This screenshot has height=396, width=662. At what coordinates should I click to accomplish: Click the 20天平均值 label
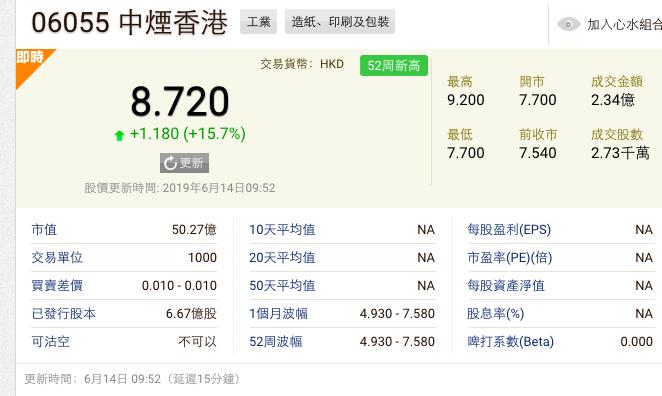(x=282, y=258)
